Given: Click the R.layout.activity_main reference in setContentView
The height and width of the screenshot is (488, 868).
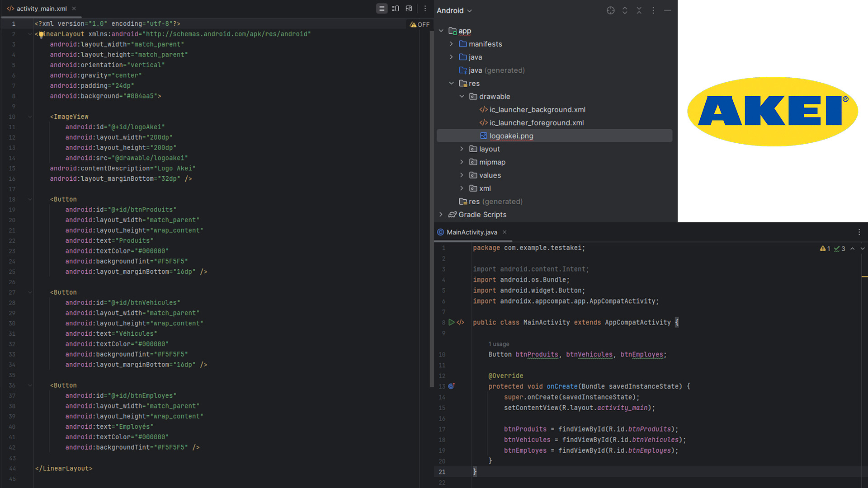Looking at the screenshot, I should [x=605, y=408].
